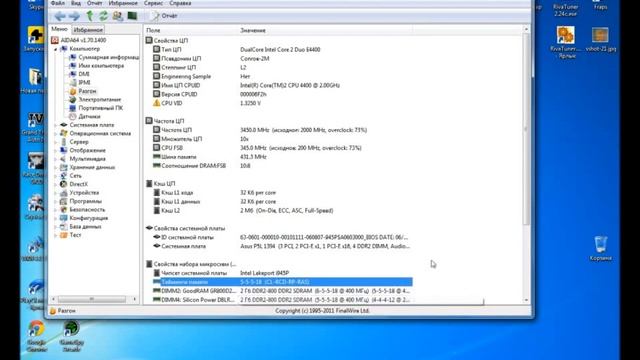Click the Forward arrow toolbar icon
This screenshot has width=640, height=360.
click(74, 16)
